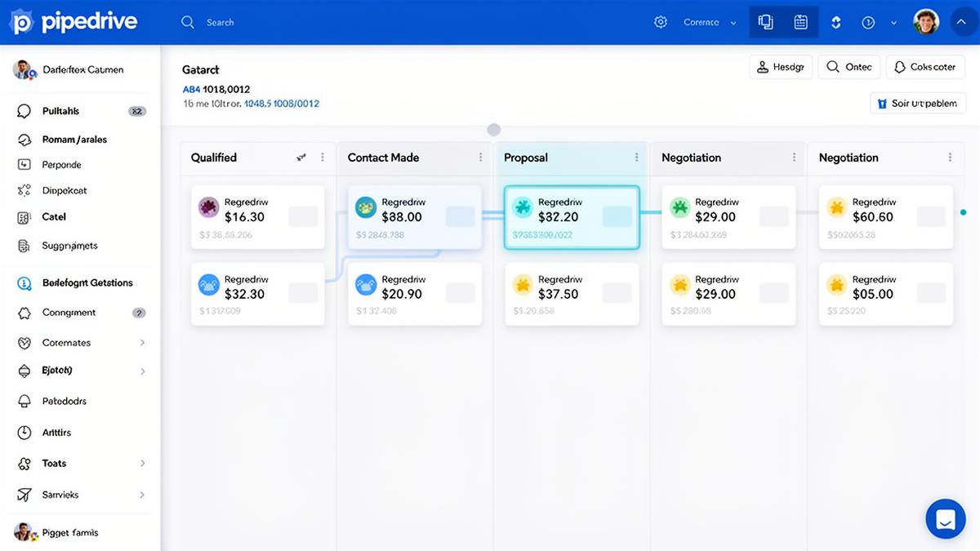Toggle gray box on $60.60 deal card
This screenshot has height=551, width=980.
931,216
